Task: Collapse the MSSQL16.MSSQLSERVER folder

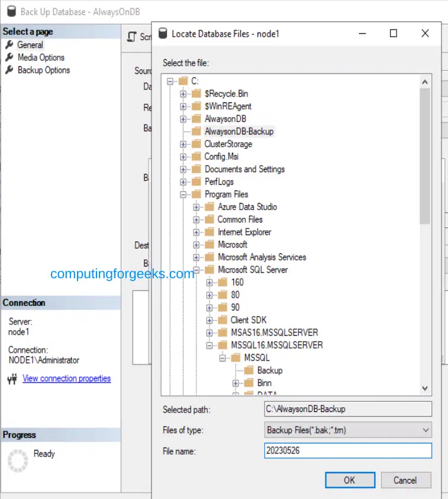Action: click(x=210, y=345)
